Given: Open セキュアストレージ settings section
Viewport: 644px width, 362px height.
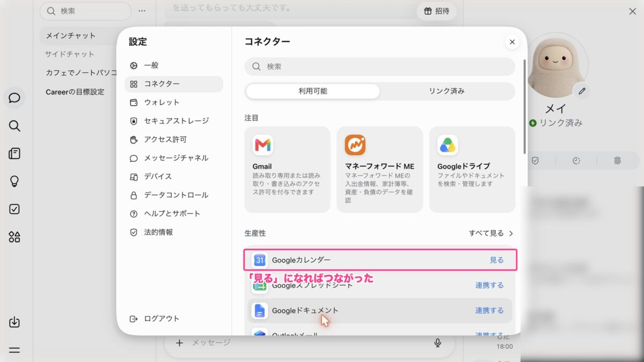Looking at the screenshot, I should (x=174, y=121).
